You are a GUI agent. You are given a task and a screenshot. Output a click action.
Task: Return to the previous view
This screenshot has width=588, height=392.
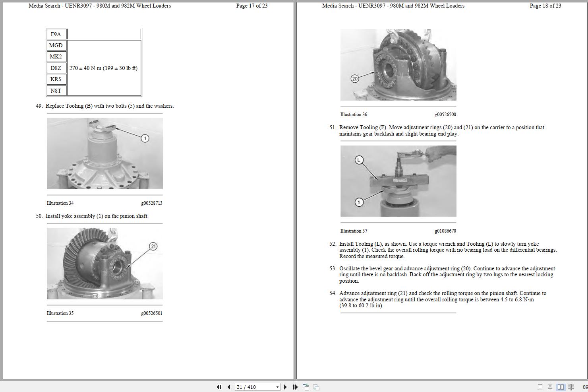click(306, 386)
